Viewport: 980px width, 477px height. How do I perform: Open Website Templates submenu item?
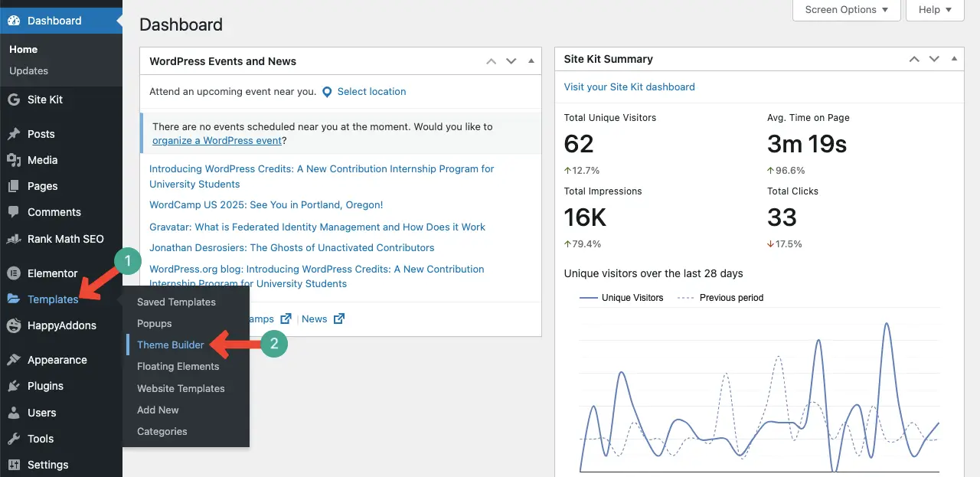(x=181, y=388)
